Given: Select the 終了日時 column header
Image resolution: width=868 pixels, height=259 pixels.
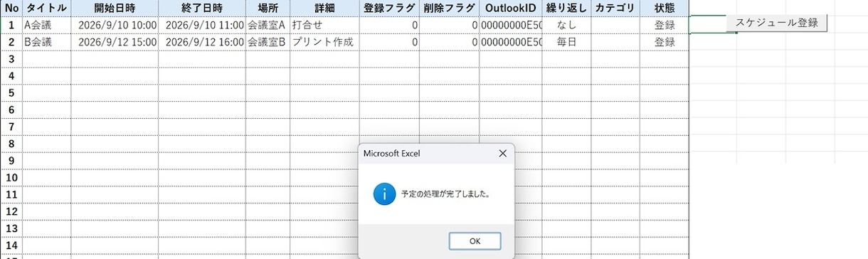Looking at the screenshot, I should pyautogui.click(x=201, y=8).
